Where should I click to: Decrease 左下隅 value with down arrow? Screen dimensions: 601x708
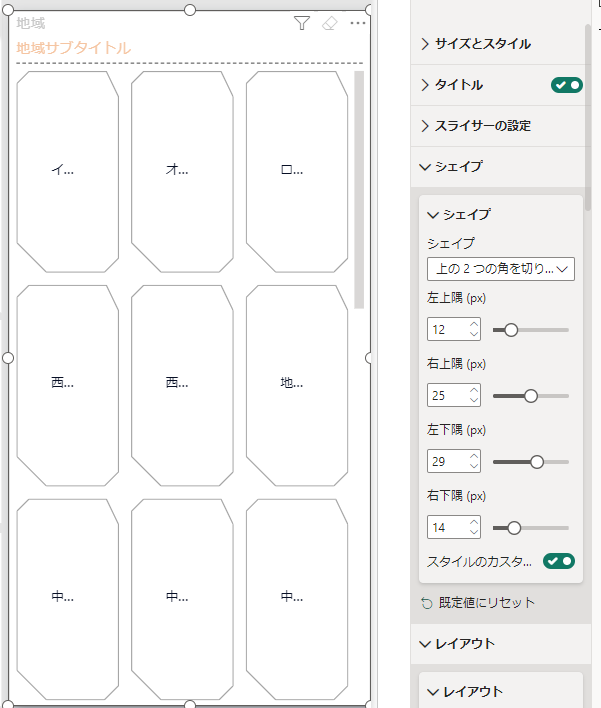[x=474, y=466]
